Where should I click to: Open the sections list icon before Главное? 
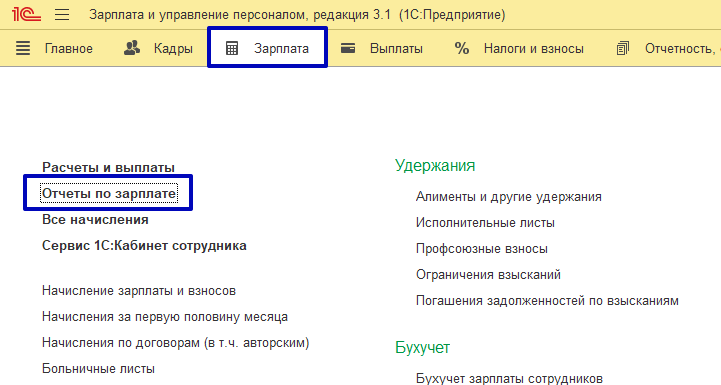pyautogui.click(x=23, y=48)
